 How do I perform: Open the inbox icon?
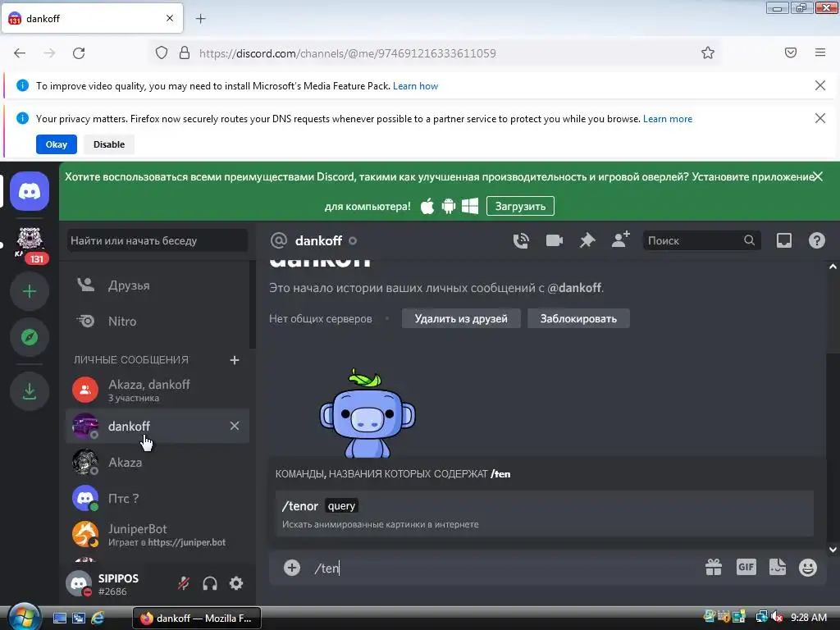(x=783, y=240)
